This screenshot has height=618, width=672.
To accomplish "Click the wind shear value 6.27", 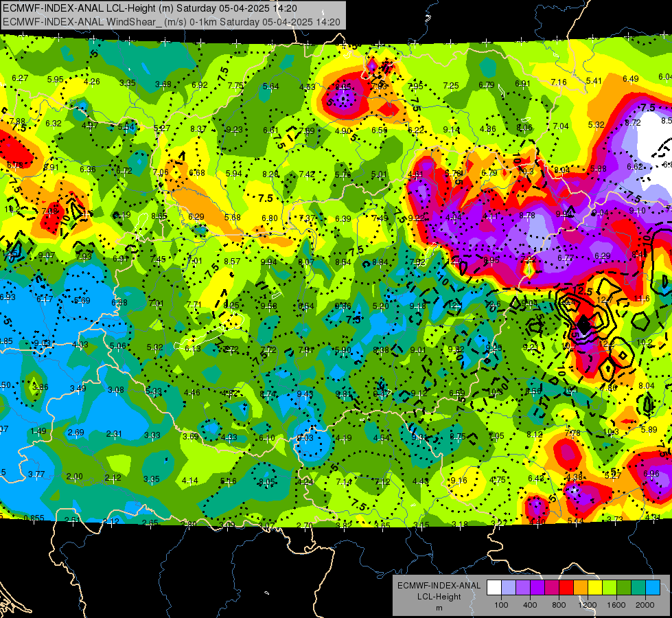I will 20,78.
